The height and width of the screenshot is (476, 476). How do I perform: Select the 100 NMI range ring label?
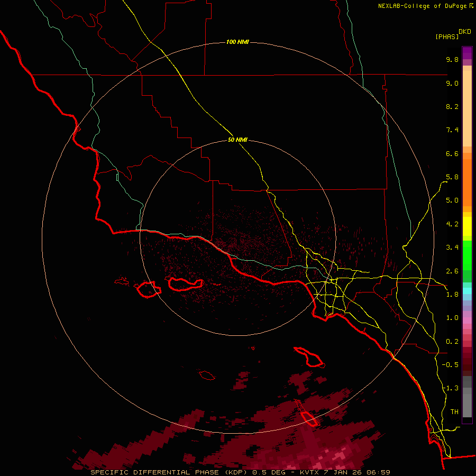[x=237, y=42]
